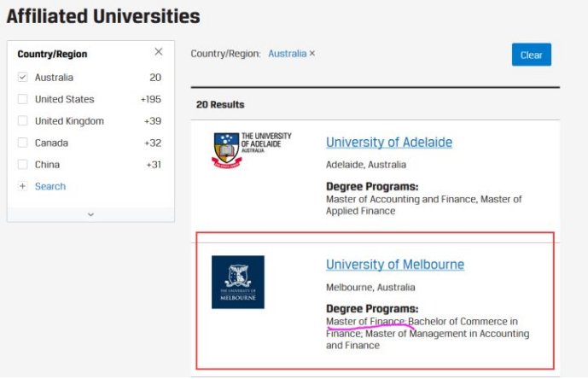This screenshot has width=588, height=379.
Task: Tick the Canada country checkbox
Action: (x=23, y=143)
